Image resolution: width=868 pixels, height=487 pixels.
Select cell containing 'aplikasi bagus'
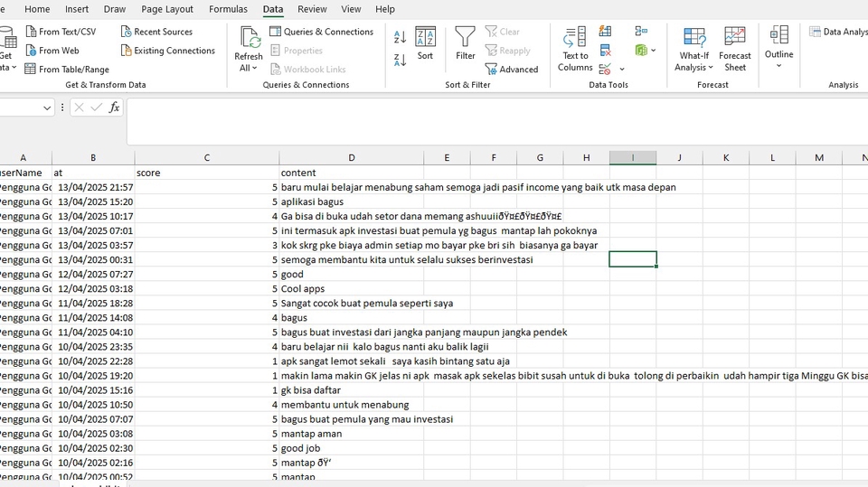[352, 201]
